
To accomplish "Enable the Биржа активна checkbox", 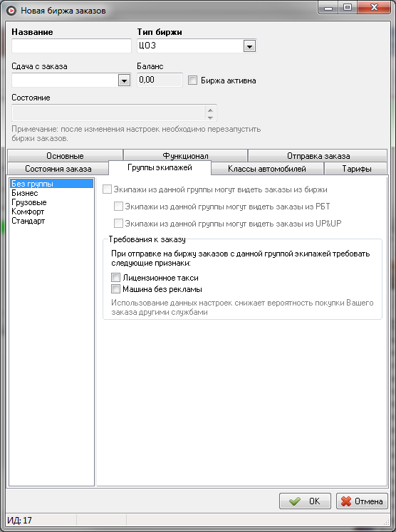I will pos(192,80).
